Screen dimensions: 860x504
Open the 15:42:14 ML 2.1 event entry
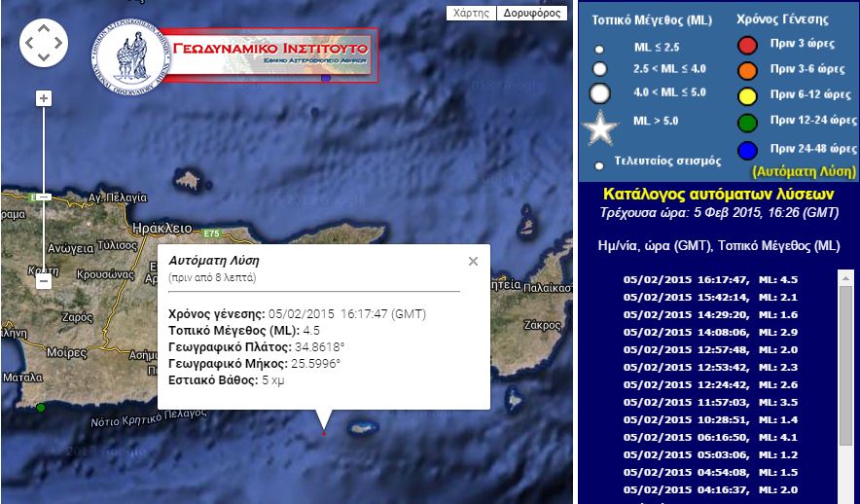(x=710, y=297)
